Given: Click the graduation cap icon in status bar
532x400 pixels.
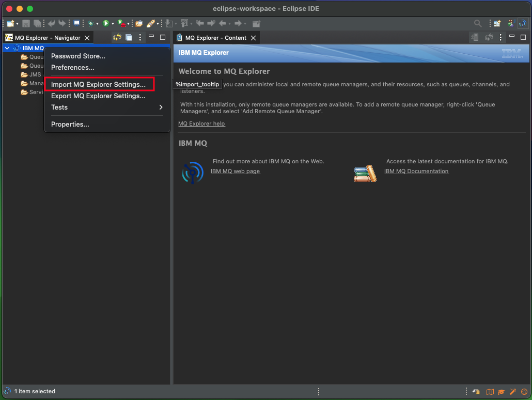Looking at the screenshot, I should click(x=501, y=392).
